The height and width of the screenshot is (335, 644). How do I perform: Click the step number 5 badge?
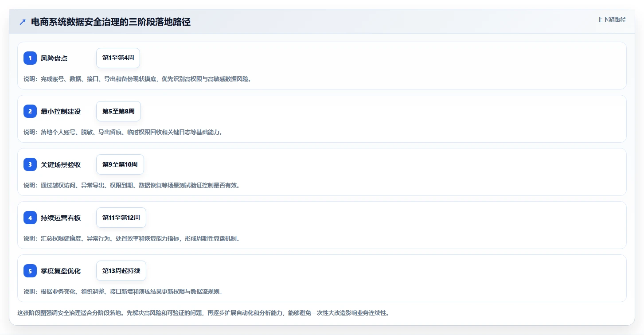click(30, 271)
